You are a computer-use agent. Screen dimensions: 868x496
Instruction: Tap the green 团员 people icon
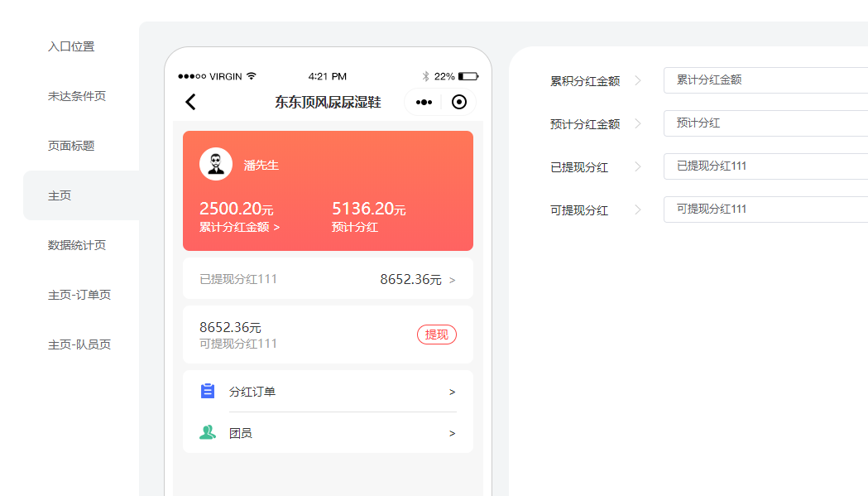(208, 432)
